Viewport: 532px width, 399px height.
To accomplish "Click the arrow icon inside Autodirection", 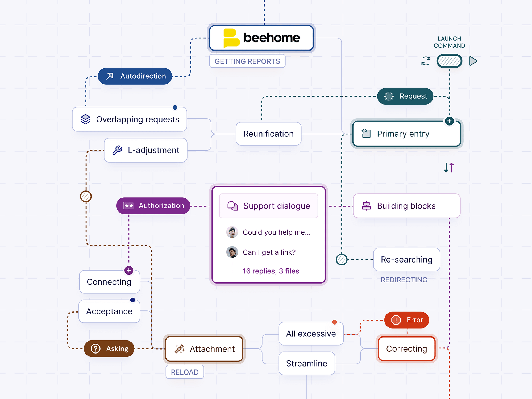I will [x=110, y=76].
